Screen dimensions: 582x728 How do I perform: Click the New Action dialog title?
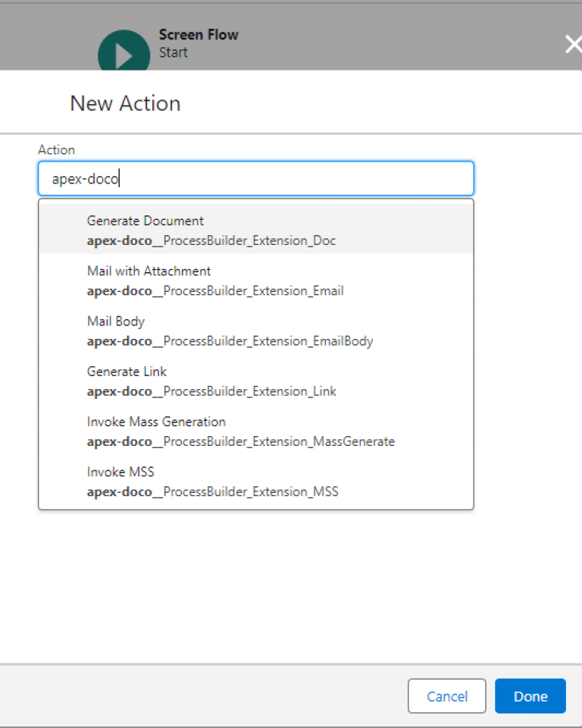124,103
